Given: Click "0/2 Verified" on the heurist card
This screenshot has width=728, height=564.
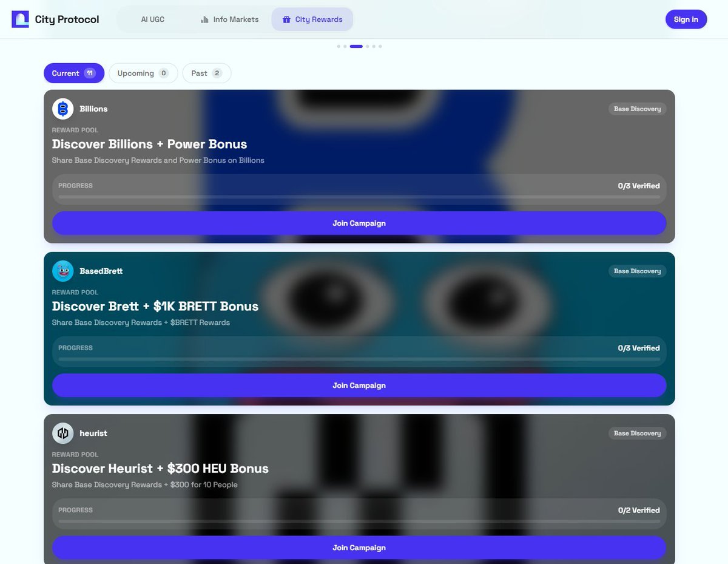Looking at the screenshot, I should (639, 510).
